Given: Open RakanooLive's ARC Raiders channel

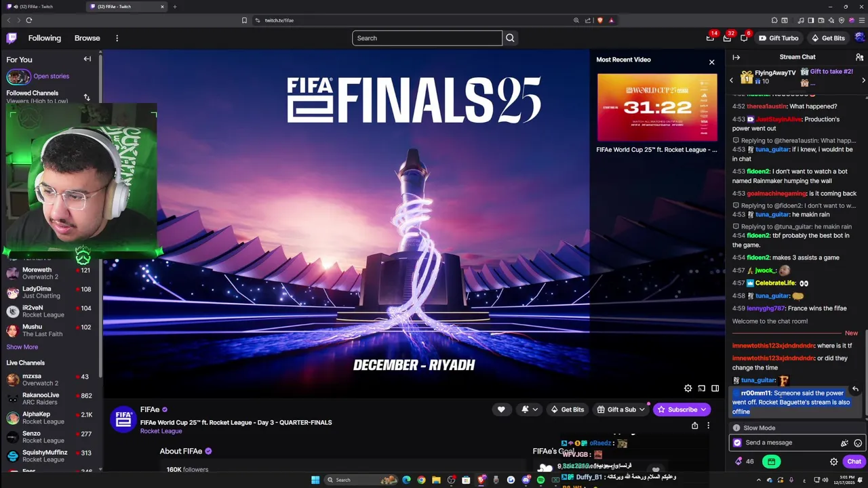Looking at the screenshot, I should 50,399.
